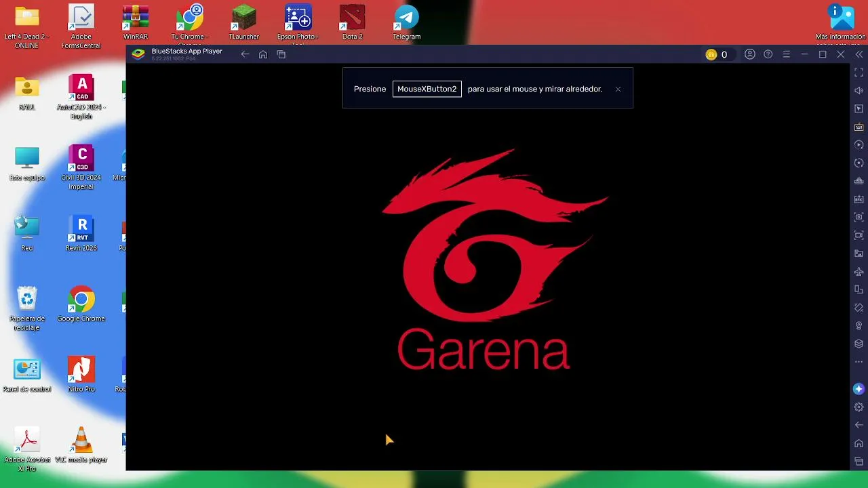
Task: Select the Este equipo desktop icon
Action: 27,164
